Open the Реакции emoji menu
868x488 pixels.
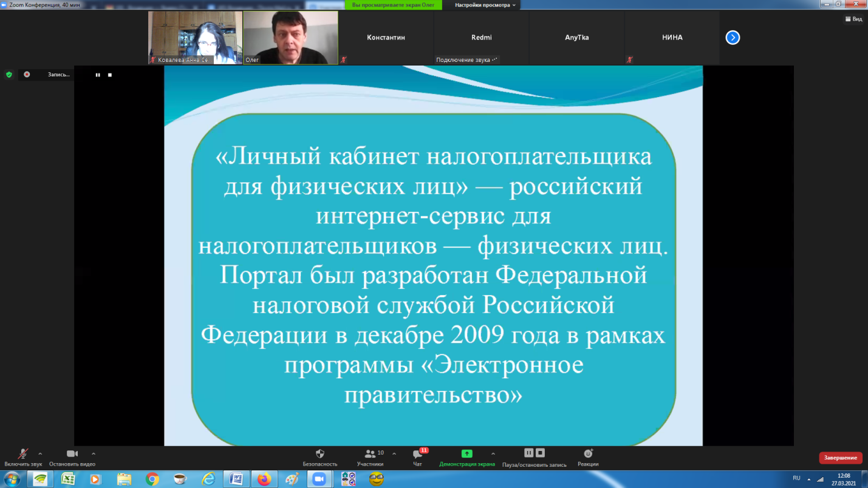click(587, 454)
